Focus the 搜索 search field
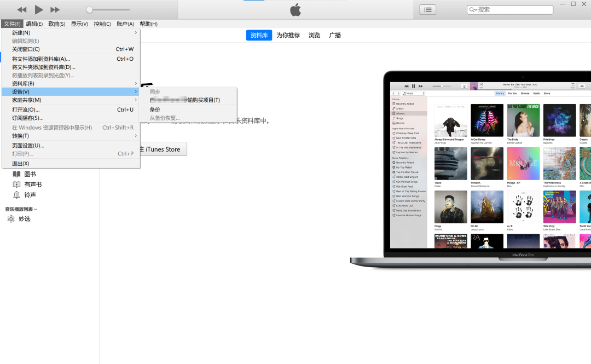 [x=510, y=10]
